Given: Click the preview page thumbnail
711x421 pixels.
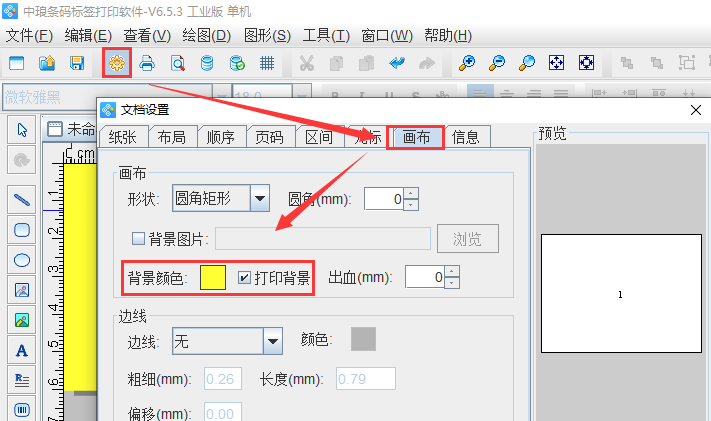Looking at the screenshot, I should pos(621,294).
